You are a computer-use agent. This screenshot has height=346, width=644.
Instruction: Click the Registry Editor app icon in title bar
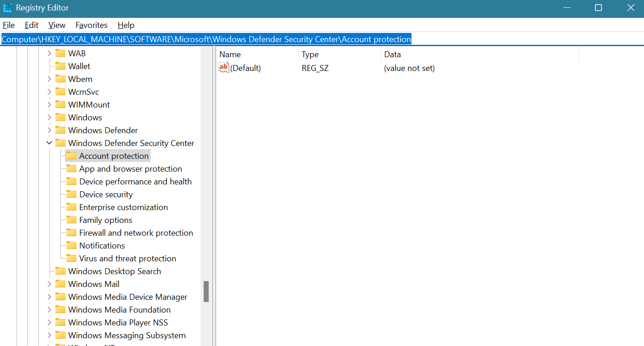click(x=7, y=8)
